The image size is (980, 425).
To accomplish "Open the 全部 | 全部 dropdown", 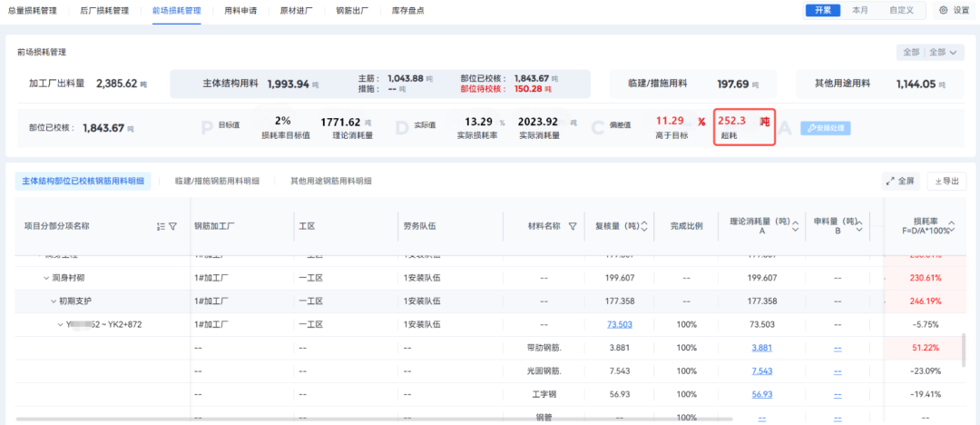I will coord(929,53).
